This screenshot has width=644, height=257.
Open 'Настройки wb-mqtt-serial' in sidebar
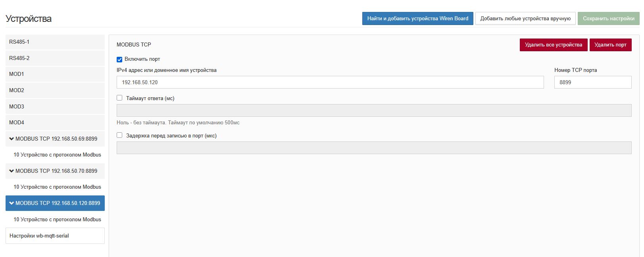coord(55,236)
